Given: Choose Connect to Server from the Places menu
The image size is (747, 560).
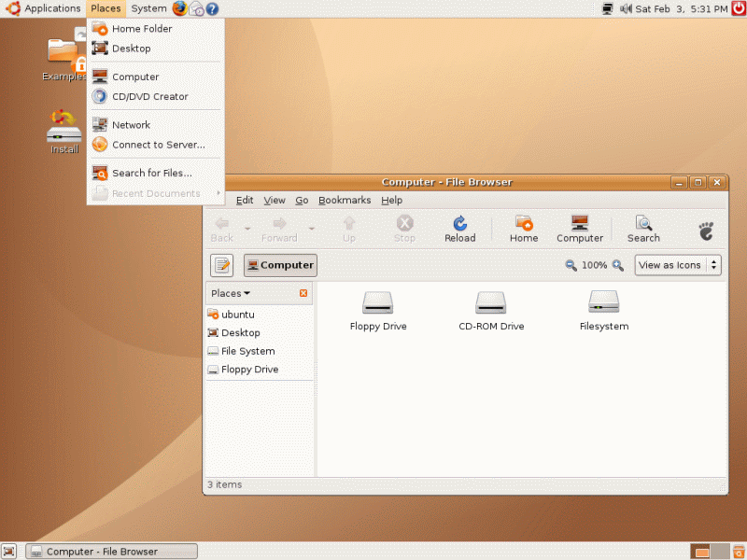Looking at the screenshot, I should 158,145.
